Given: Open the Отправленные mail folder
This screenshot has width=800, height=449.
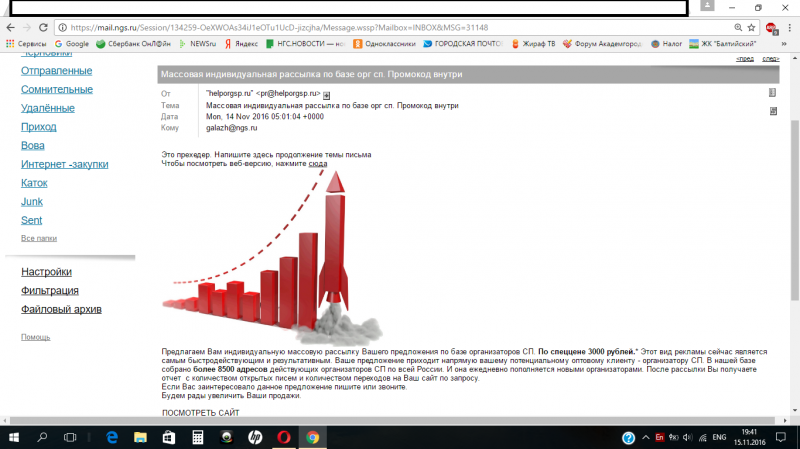Looking at the screenshot, I should 57,71.
